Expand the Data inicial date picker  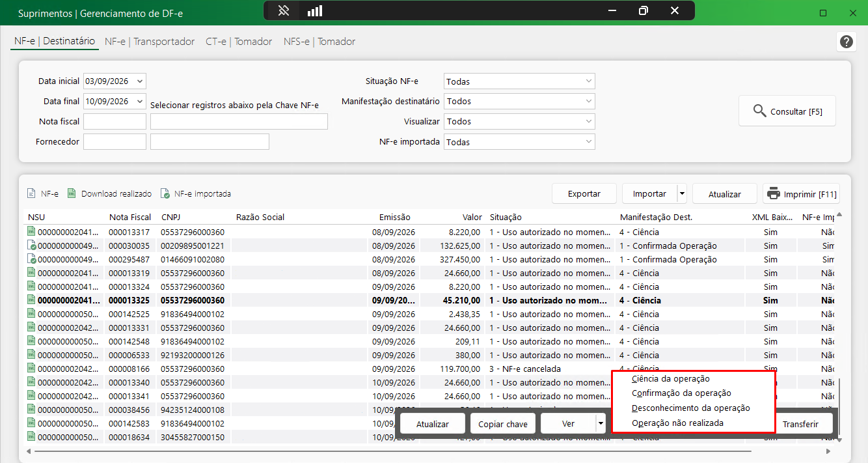click(139, 81)
